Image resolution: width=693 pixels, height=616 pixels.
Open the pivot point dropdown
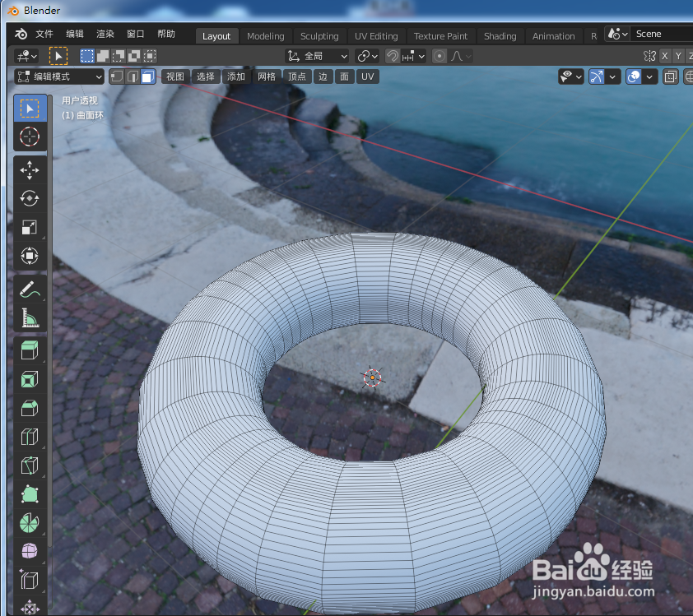tap(368, 55)
